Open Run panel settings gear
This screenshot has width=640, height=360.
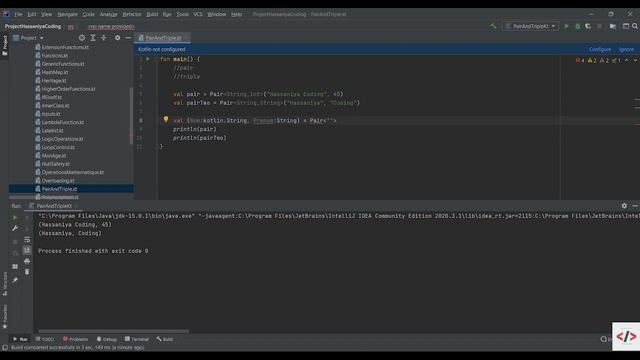(624, 206)
